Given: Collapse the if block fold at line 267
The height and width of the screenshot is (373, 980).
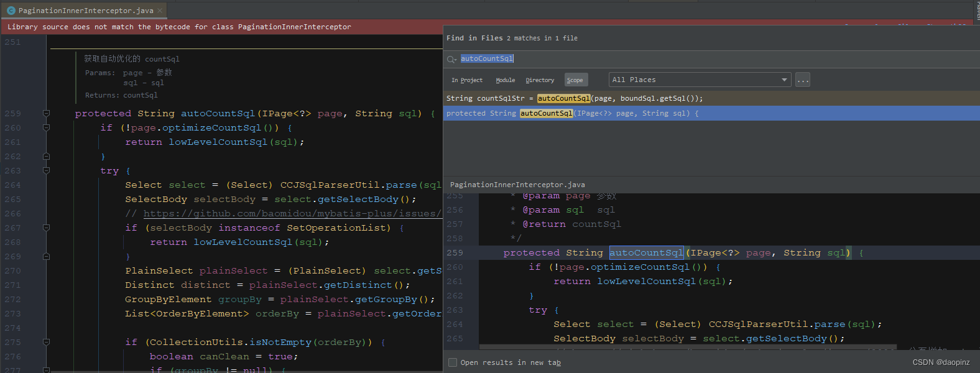Looking at the screenshot, I should 46,228.
